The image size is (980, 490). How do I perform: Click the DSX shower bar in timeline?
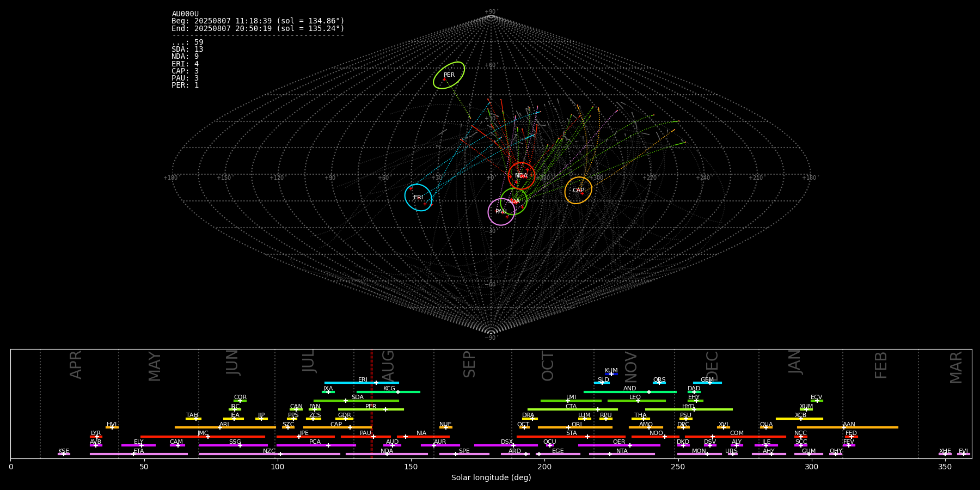pos(506,445)
